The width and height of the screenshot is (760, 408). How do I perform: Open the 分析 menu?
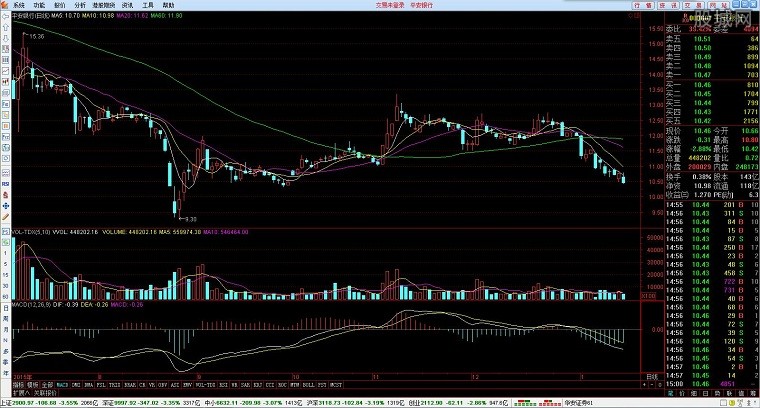tap(80, 5)
